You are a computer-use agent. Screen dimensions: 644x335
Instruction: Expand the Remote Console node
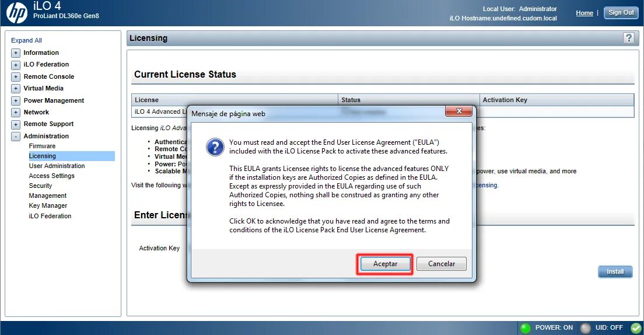(16, 77)
